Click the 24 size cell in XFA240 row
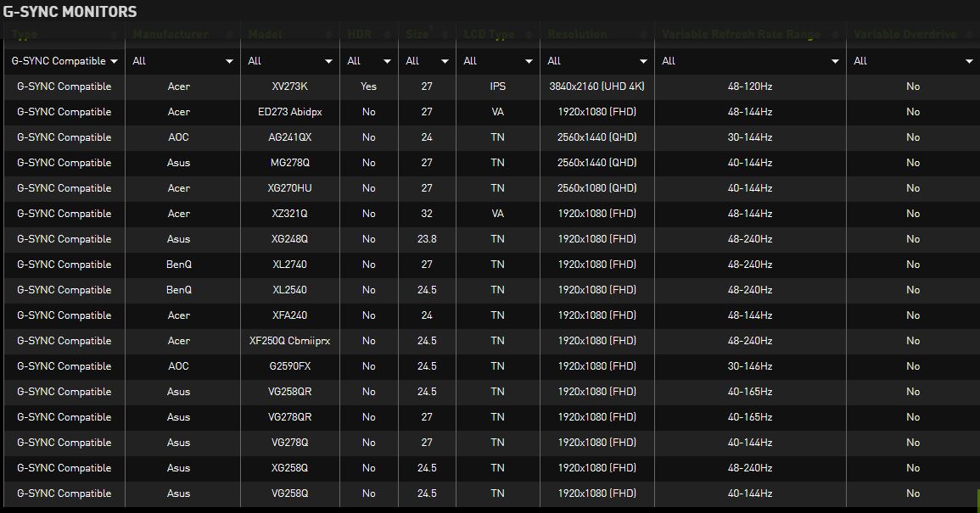Viewport: 980px width, 513px height. 427,315
